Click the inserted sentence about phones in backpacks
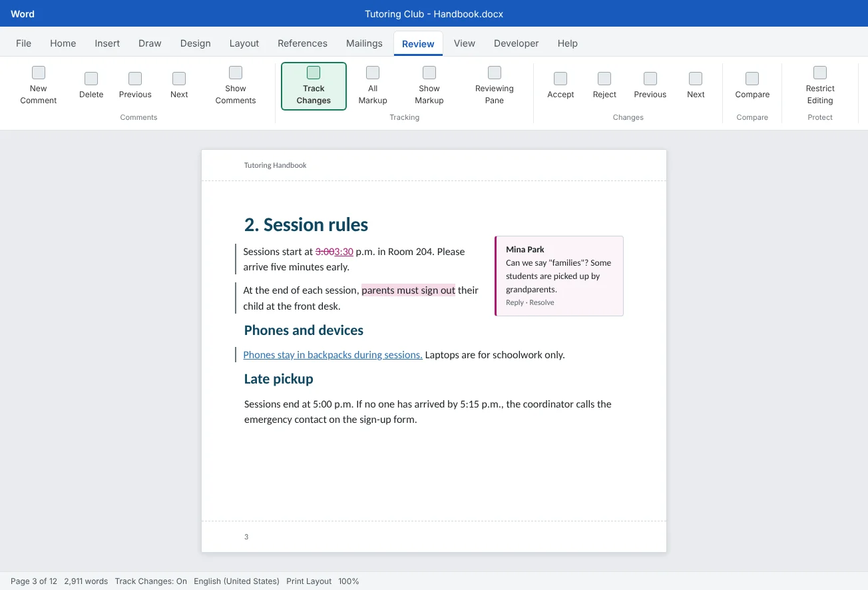Viewport: 868px width, 590px height. pos(333,355)
